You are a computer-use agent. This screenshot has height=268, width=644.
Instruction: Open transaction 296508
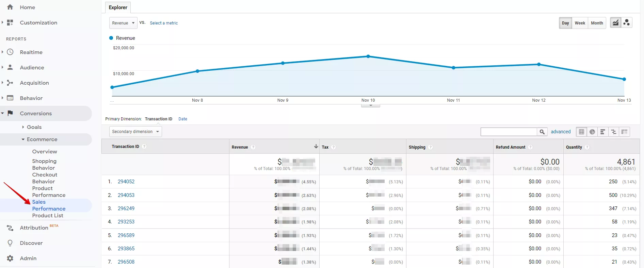click(x=126, y=262)
